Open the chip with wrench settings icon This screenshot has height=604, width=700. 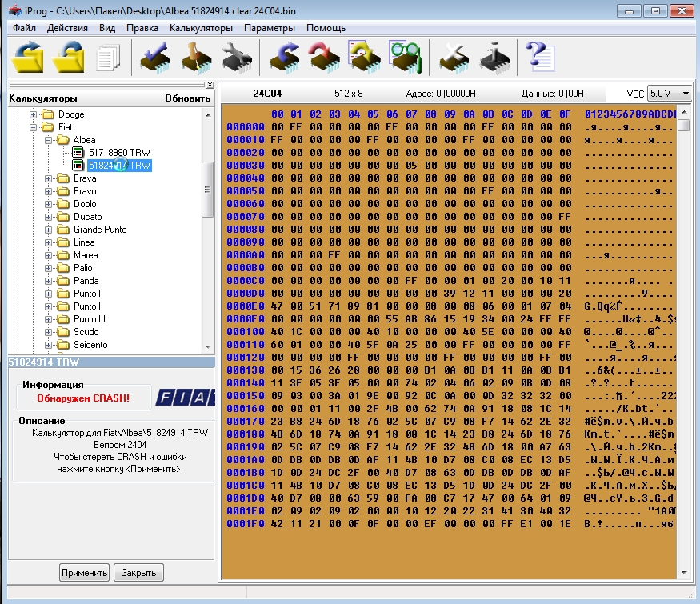[237, 57]
